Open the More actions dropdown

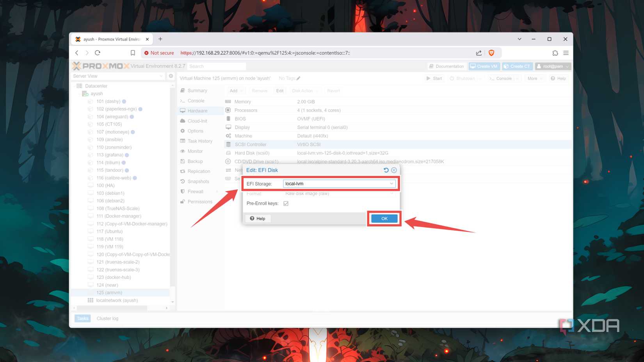535,78
